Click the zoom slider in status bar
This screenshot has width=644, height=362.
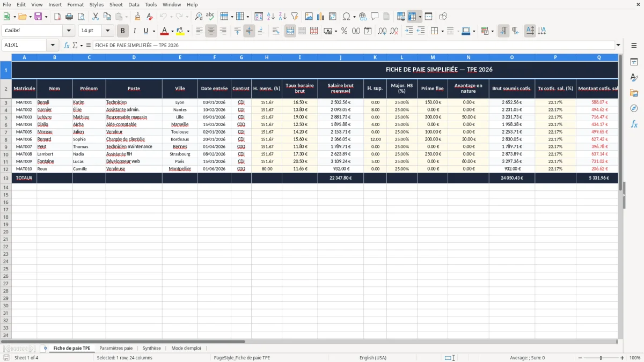click(601, 358)
